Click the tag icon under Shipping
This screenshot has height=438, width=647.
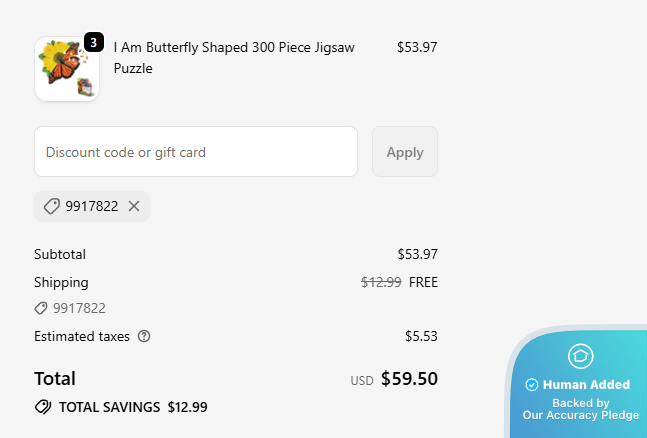tap(41, 308)
